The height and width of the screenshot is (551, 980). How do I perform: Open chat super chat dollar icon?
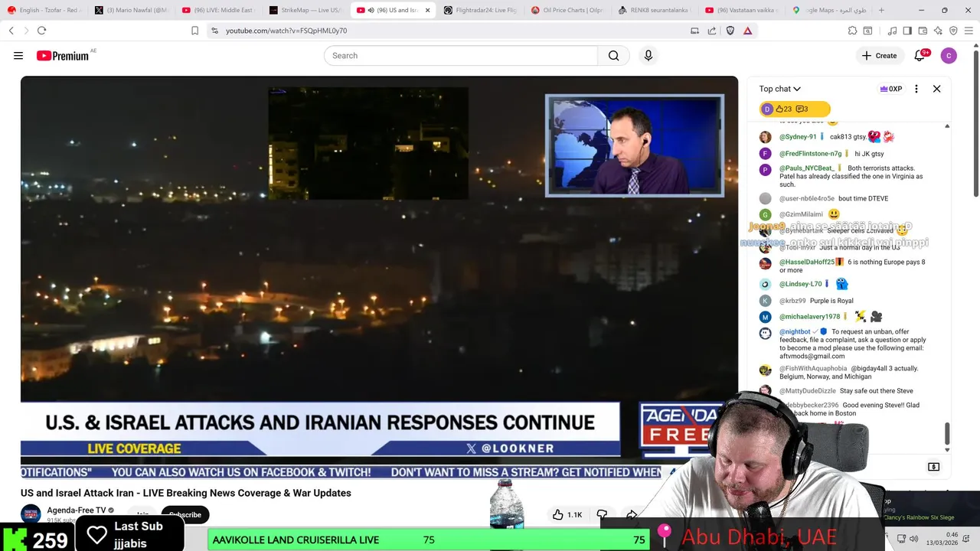(x=933, y=467)
